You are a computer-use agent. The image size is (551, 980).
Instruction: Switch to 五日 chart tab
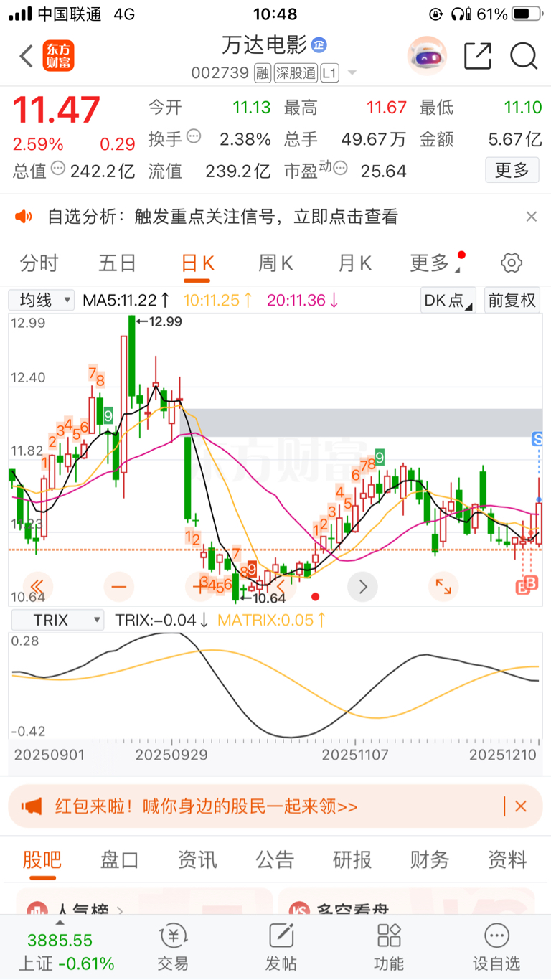[118, 263]
